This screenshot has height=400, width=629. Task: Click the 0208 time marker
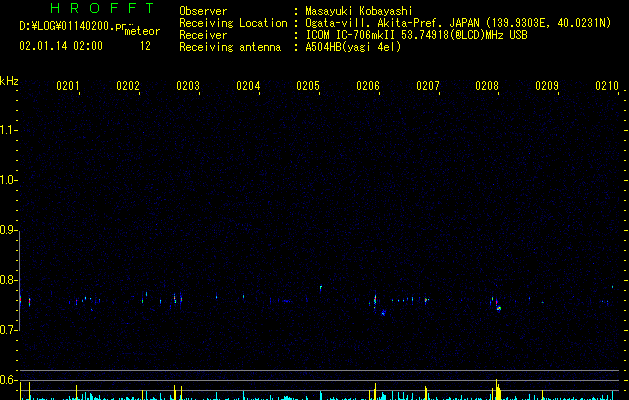point(487,86)
